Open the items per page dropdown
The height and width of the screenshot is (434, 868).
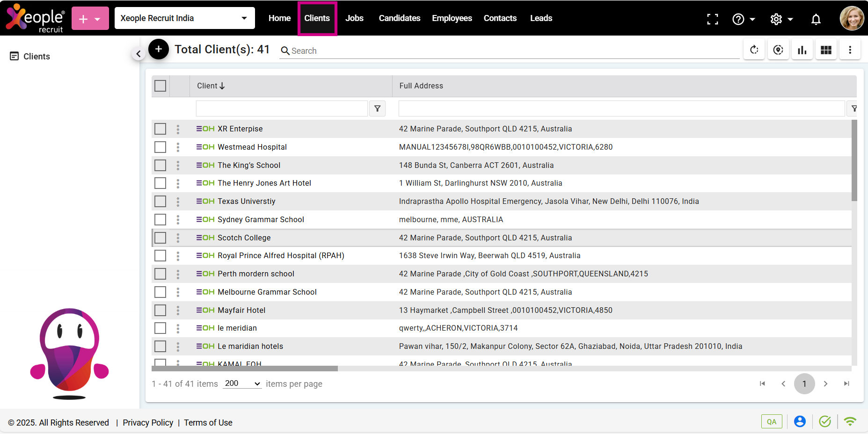[242, 383]
